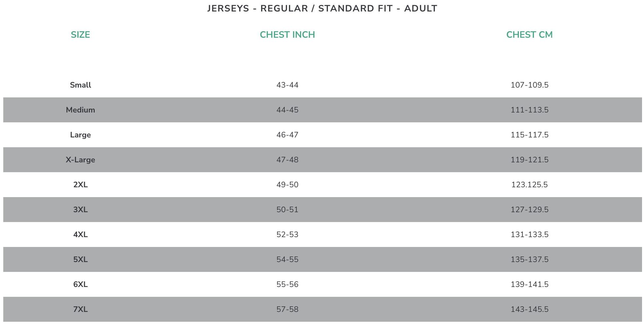Select the 2XL size label
The width and height of the screenshot is (644, 326).
click(x=81, y=185)
